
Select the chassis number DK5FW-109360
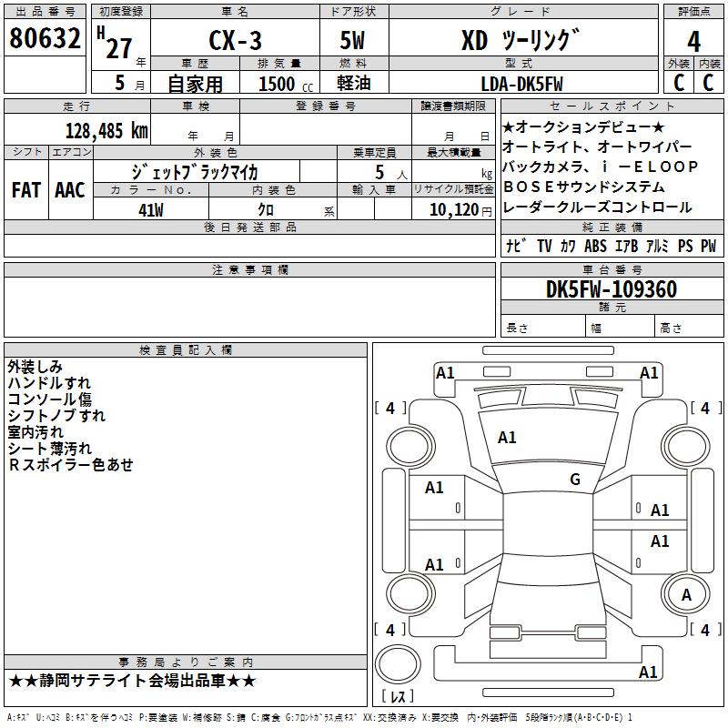tap(612, 289)
